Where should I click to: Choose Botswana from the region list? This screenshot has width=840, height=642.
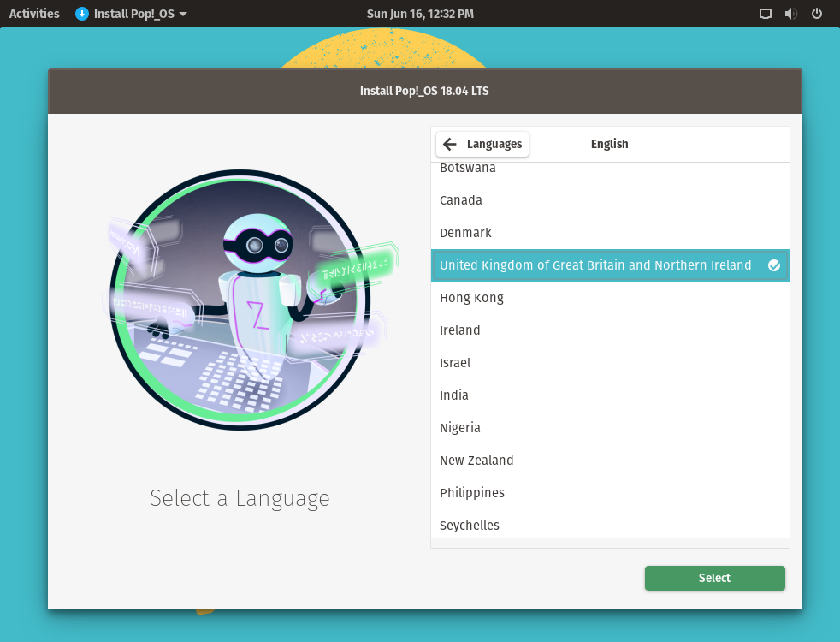click(x=610, y=169)
